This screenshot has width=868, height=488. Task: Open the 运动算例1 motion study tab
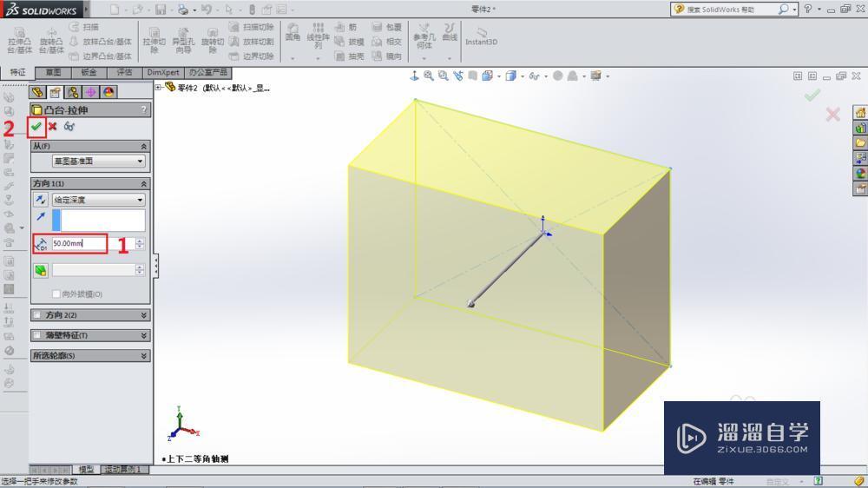[123, 469]
